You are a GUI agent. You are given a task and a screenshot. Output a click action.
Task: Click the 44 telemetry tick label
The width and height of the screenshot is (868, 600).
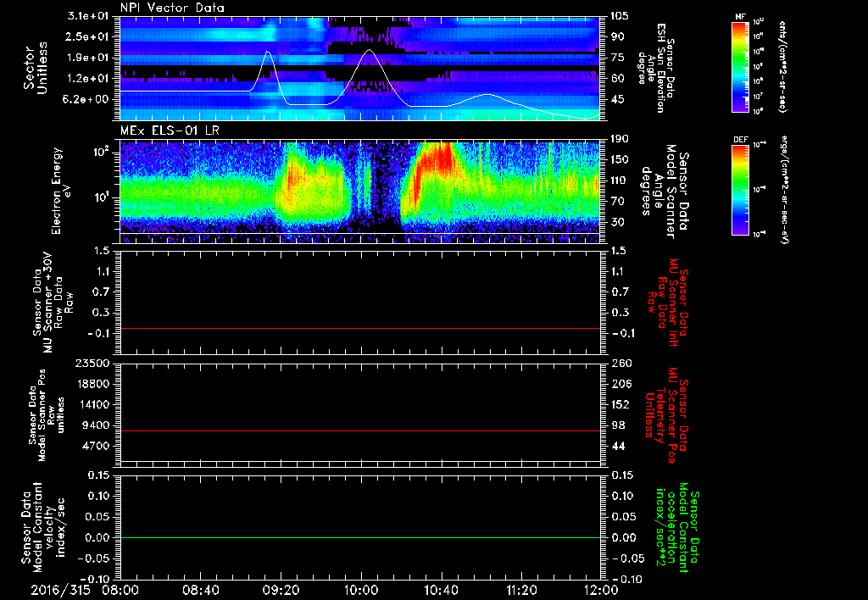click(618, 446)
